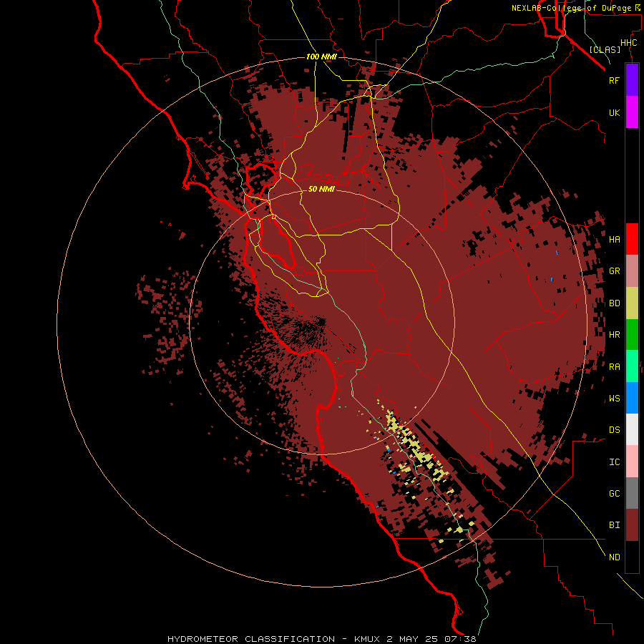The width and height of the screenshot is (644, 644).
Task: Click the 'HYDROMETEOR CLASSIFICATION' title text
Action: (x=251, y=639)
